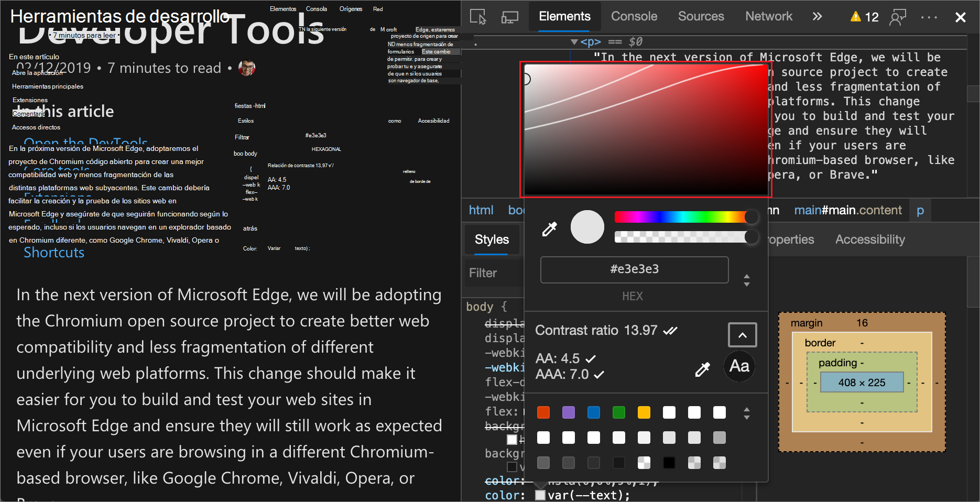Click the main#main.content breadcrumb
The image size is (980, 502).
pos(847,210)
